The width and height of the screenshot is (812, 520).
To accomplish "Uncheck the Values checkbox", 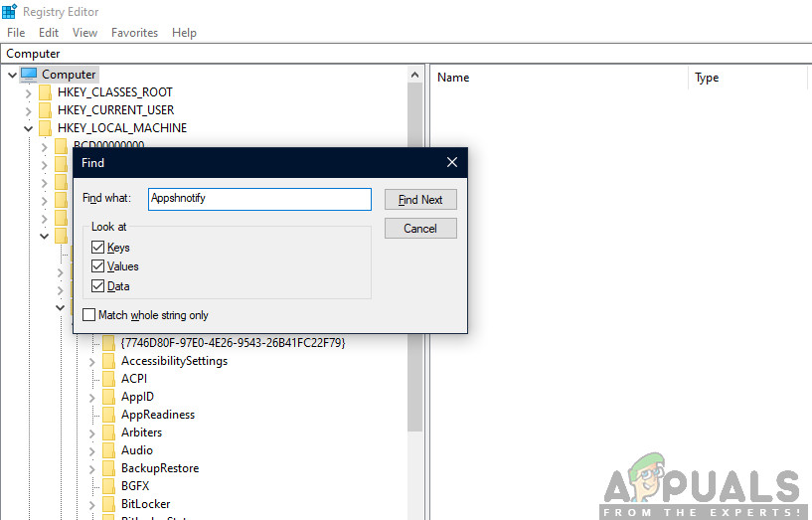I will pyautogui.click(x=97, y=266).
